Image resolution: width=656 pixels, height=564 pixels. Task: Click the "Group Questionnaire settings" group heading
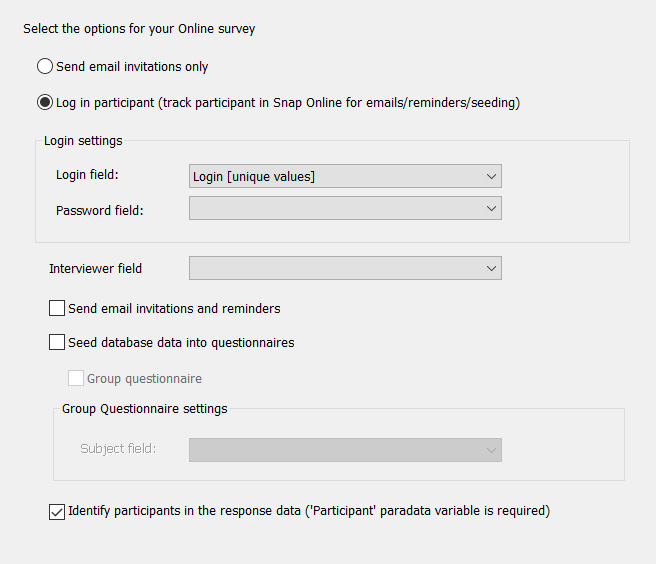pos(145,408)
